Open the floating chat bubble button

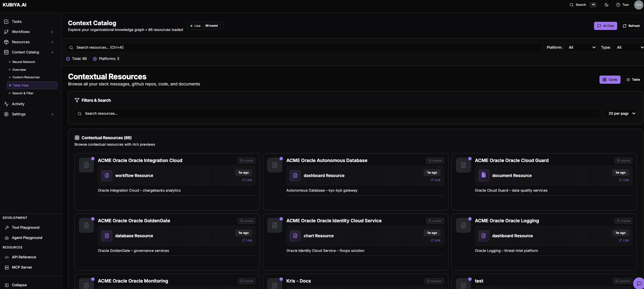[x=639, y=283]
